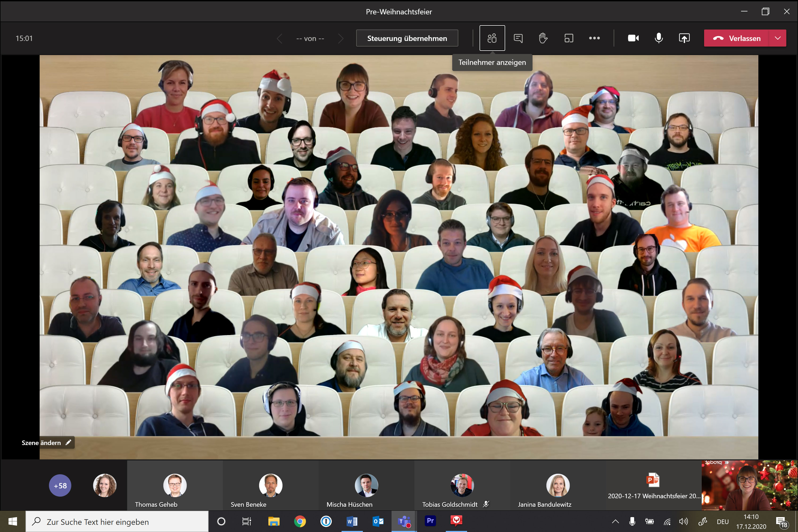Select Sven Beneke participant tile
This screenshot has width=798, height=532.
coord(271,485)
